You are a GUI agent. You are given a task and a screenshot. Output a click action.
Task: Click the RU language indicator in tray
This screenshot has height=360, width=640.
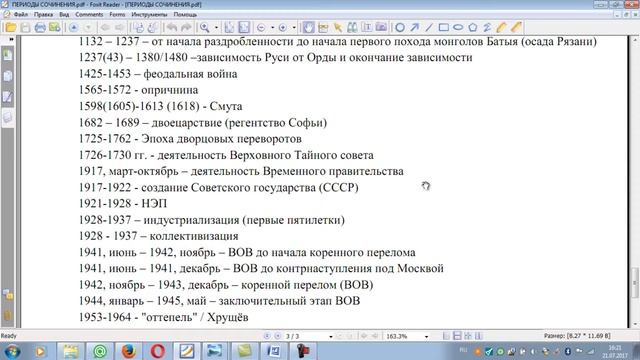[x=463, y=350]
